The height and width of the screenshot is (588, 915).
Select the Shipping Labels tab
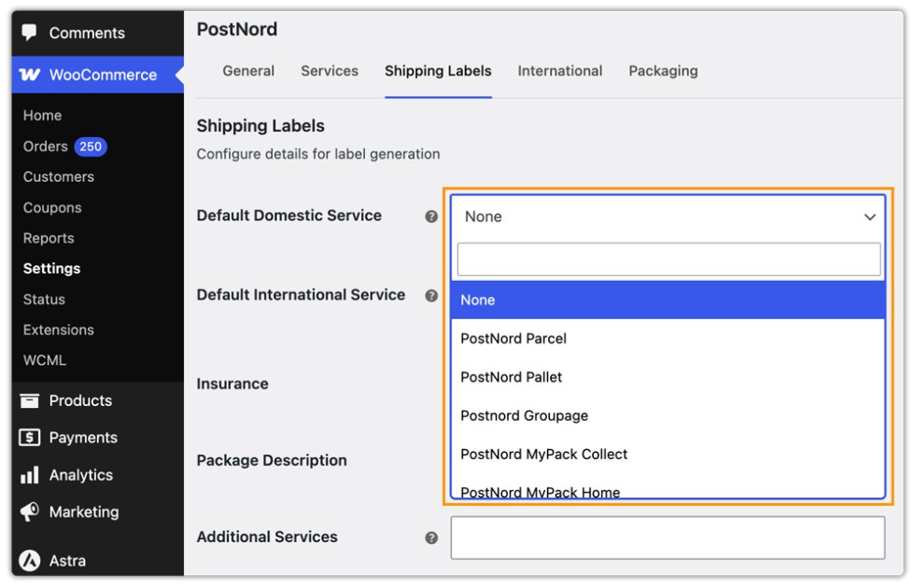point(438,71)
